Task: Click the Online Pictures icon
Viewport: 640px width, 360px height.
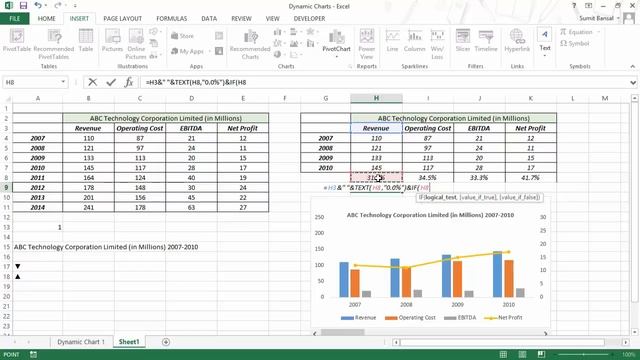Action: [136, 44]
